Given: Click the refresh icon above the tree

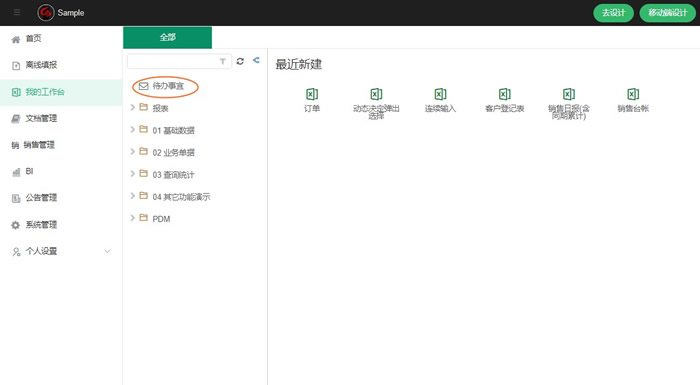Looking at the screenshot, I should (x=240, y=61).
